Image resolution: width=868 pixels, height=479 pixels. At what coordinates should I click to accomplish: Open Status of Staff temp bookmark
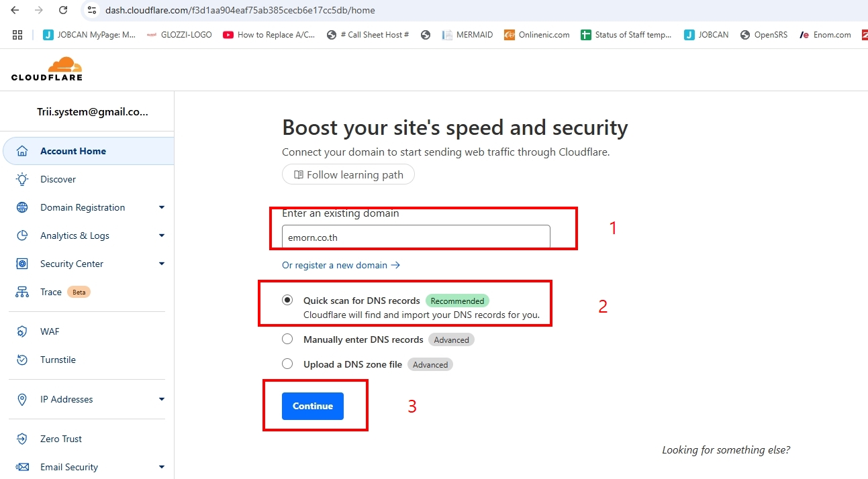click(x=626, y=35)
